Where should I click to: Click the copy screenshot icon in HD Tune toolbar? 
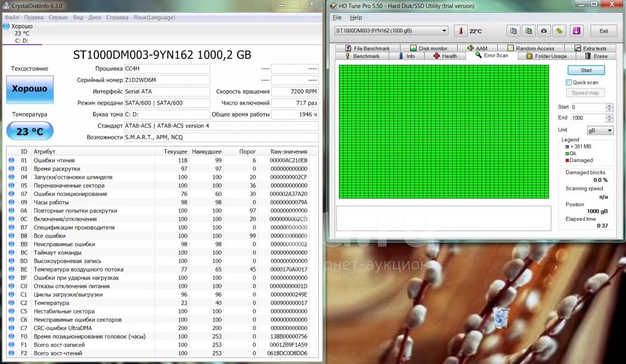click(529, 31)
